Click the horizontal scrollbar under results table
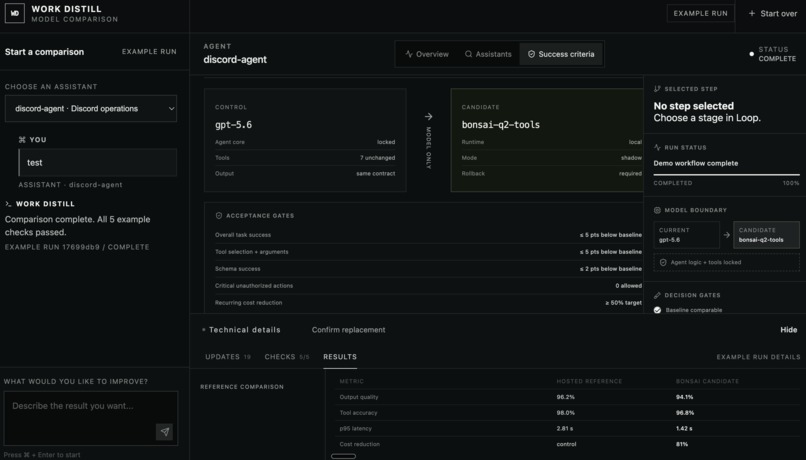 coord(343,456)
